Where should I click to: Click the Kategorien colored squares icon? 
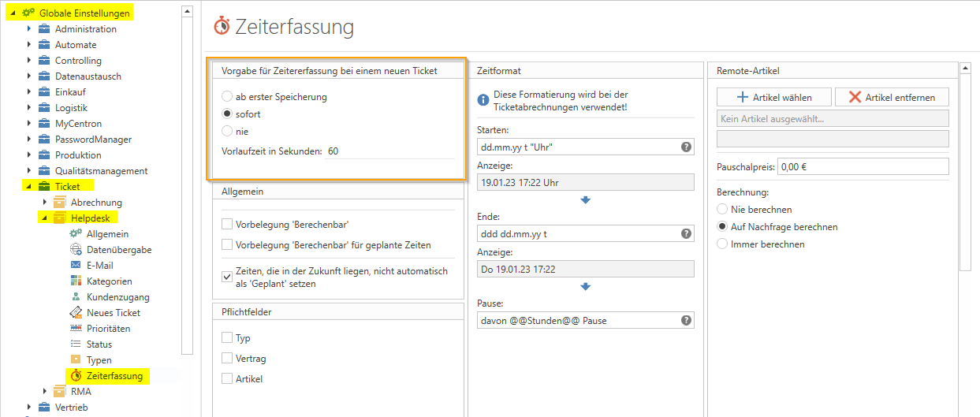(x=76, y=281)
